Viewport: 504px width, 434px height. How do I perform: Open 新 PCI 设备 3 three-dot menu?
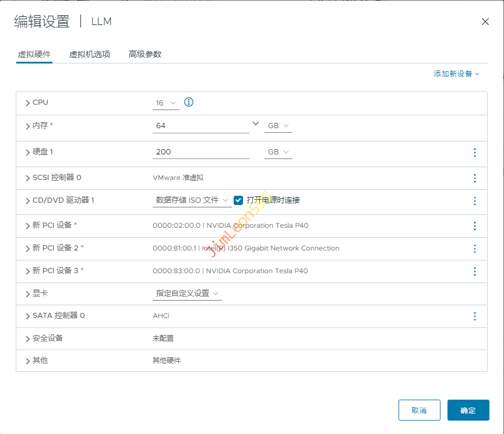coord(474,271)
